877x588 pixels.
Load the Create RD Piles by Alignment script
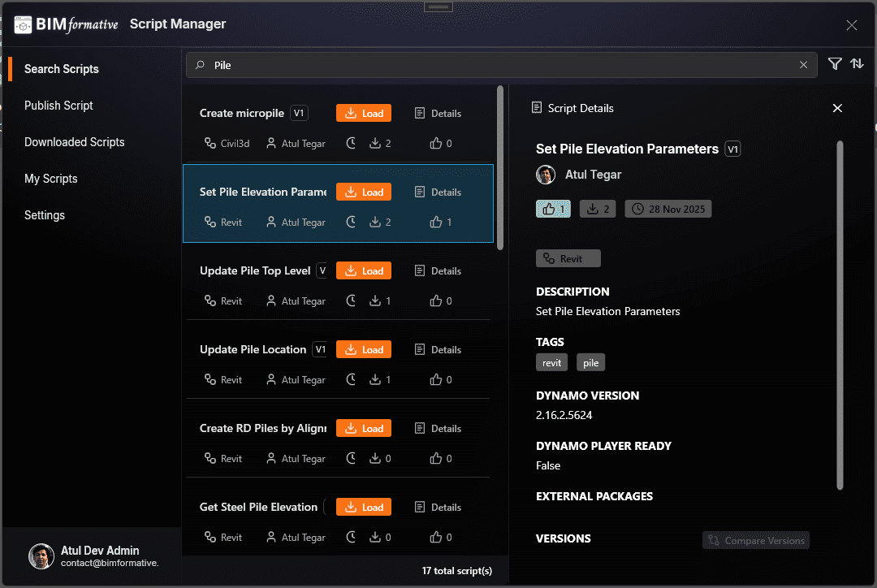click(x=363, y=428)
